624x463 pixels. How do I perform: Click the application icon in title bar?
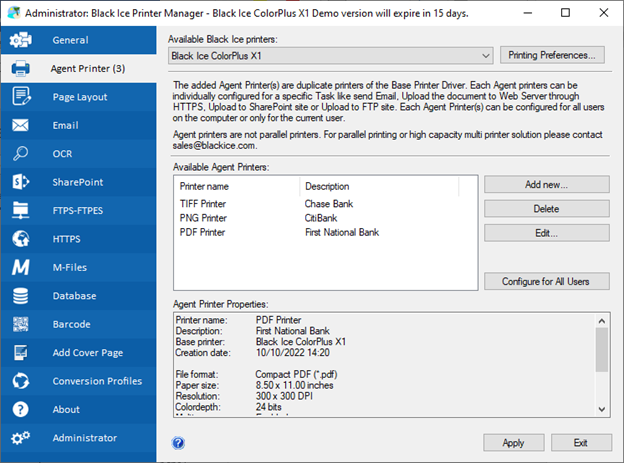point(14,13)
